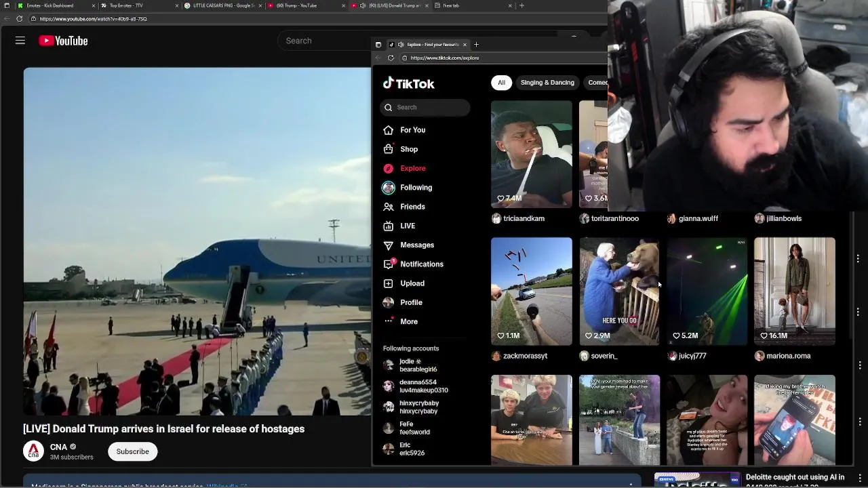
Task: Open the triciaandkam profile link
Action: click(x=524, y=218)
